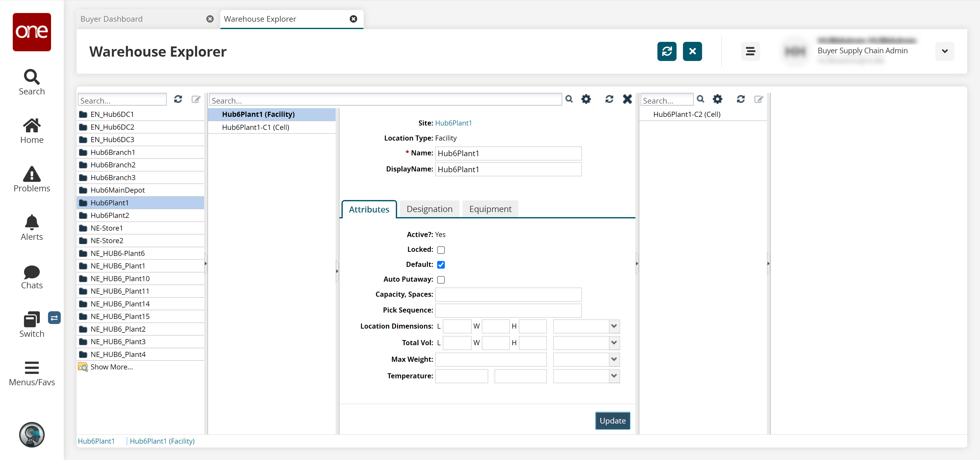The image size is (980, 460).
Task: Enable the Auto Putaway checkbox
Action: (441, 280)
